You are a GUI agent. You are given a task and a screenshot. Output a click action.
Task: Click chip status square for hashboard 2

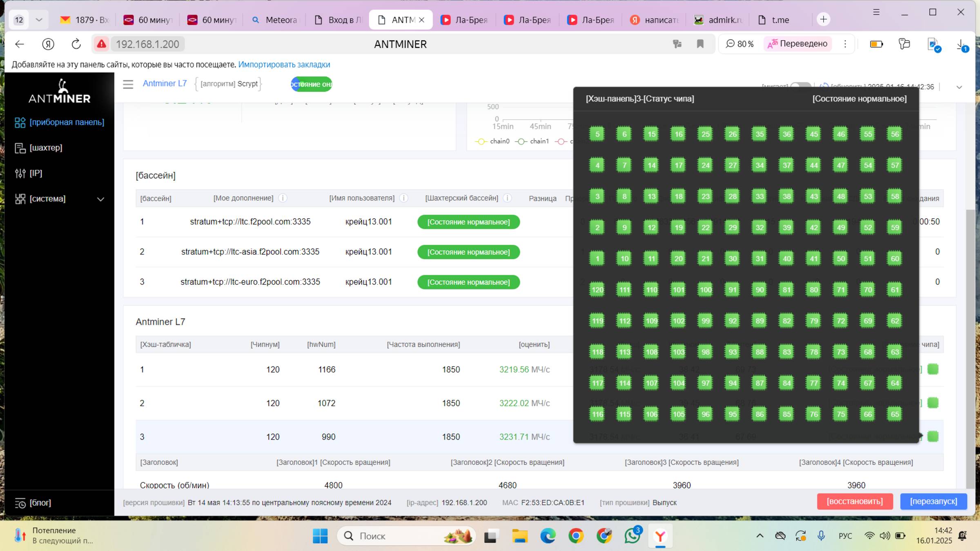pos(933,403)
